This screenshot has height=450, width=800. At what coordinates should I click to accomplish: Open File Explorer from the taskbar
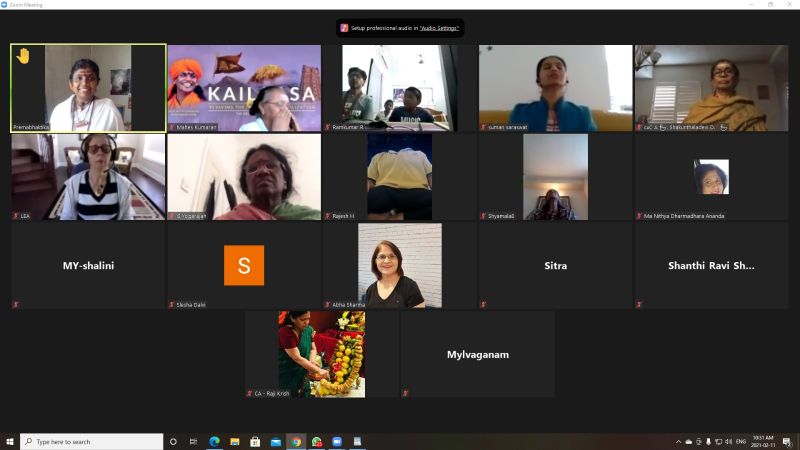[234, 441]
